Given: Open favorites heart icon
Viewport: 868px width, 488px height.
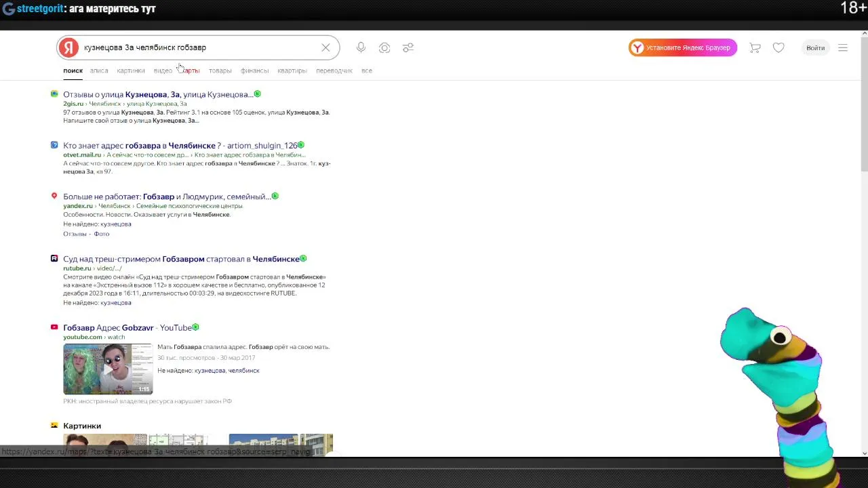Looking at the screenshot, I should 778,47.
